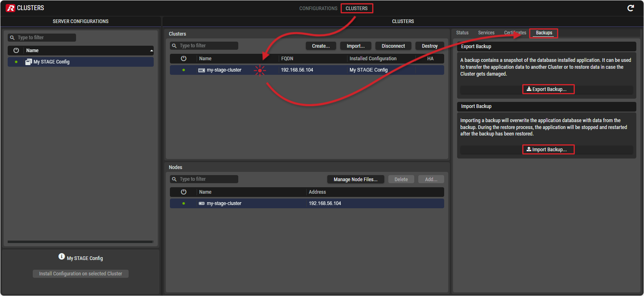644x296 pixels.
Task: Click the power status icon in Clusters table header
Action: pyautogui.click(x=184, y=59)
